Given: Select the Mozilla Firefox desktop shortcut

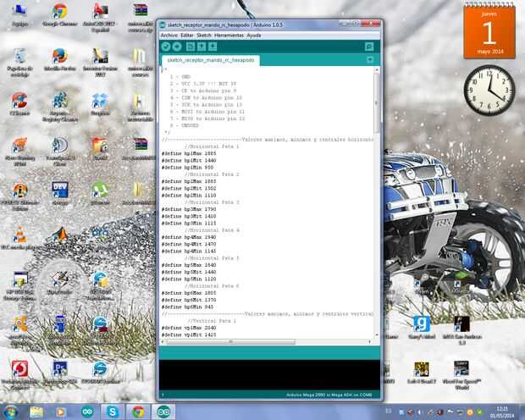Looking at the screenshot, I should point(60,59).
